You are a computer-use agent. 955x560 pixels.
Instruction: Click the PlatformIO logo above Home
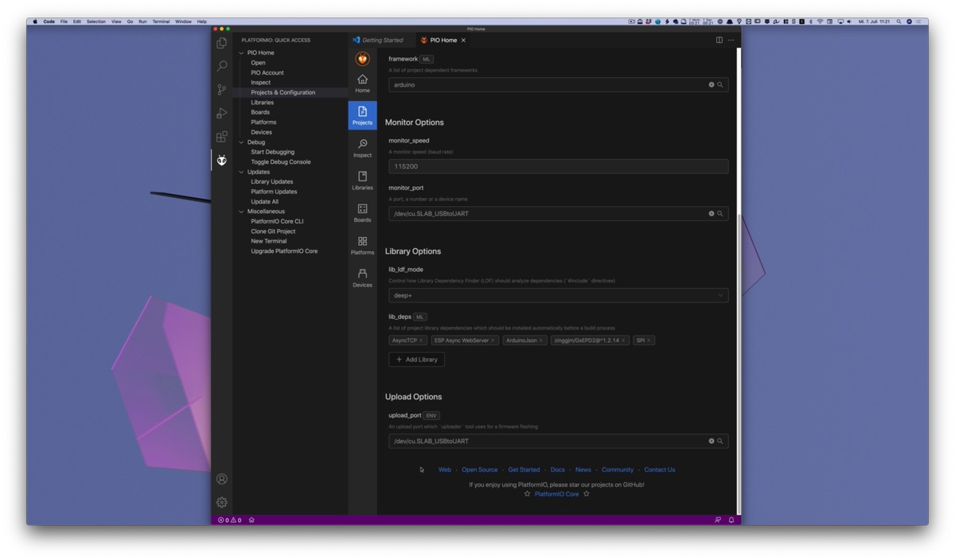[363, 59]
